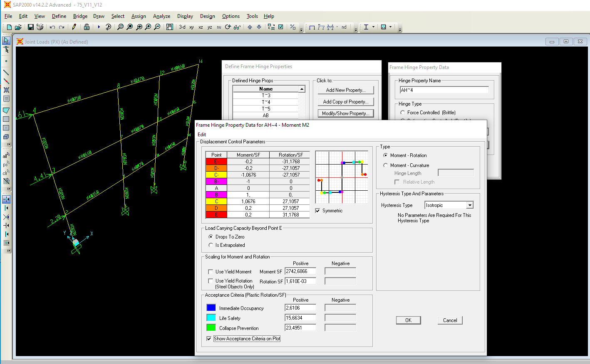Click the Rubber Band Zoom magnifier icon
Image resolution: width=590 pixels, height=364 pixels.
120,27
